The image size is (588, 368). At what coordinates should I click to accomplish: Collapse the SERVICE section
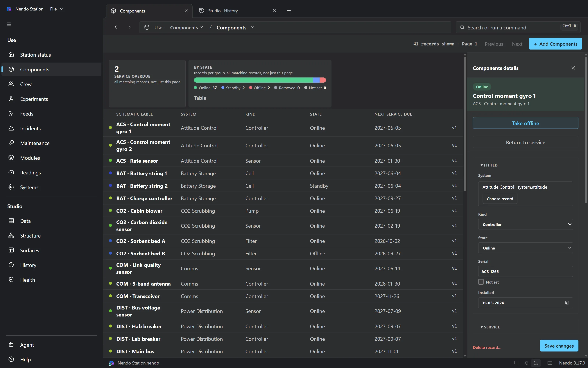[490, 327]
